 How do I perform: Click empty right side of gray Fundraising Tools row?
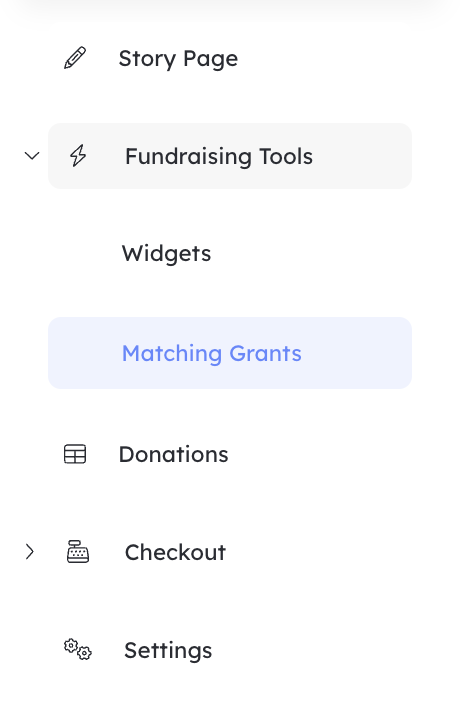(364, 156)
